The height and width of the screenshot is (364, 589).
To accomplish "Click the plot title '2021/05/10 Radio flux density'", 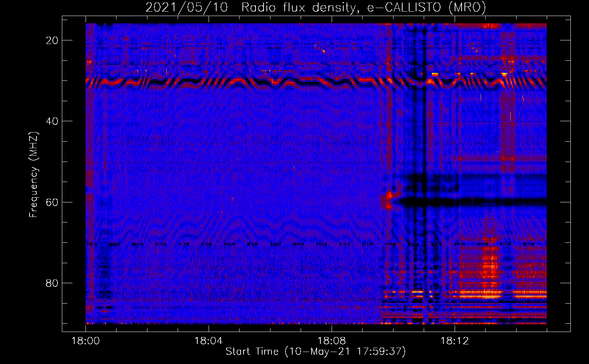I will coord(315,7).
